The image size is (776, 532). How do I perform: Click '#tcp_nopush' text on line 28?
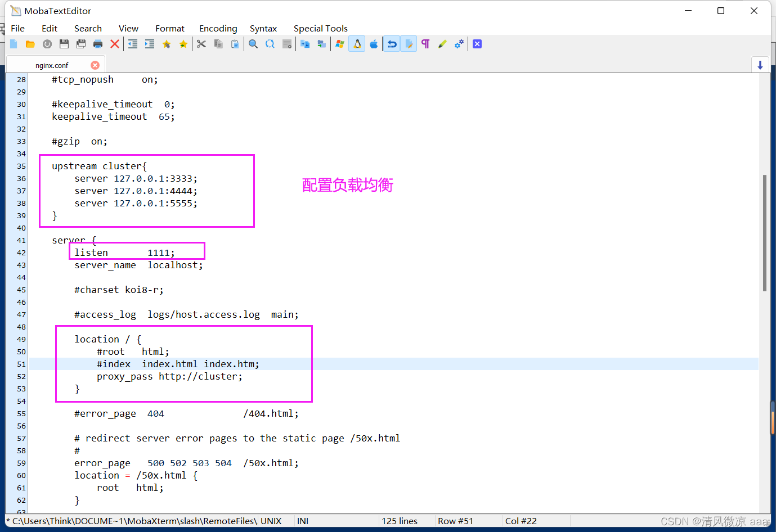pos(83,79)
